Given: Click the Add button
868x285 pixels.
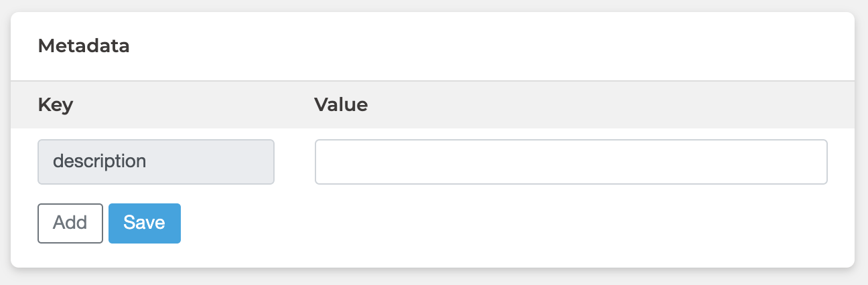Looking at the screenshot, I should pos(70,223).
